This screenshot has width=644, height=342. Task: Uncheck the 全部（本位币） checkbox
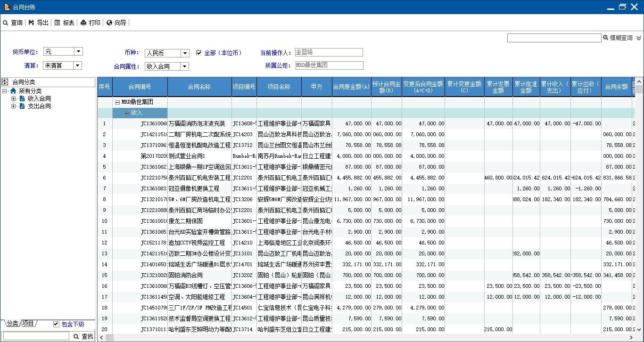tap(199, 53)
